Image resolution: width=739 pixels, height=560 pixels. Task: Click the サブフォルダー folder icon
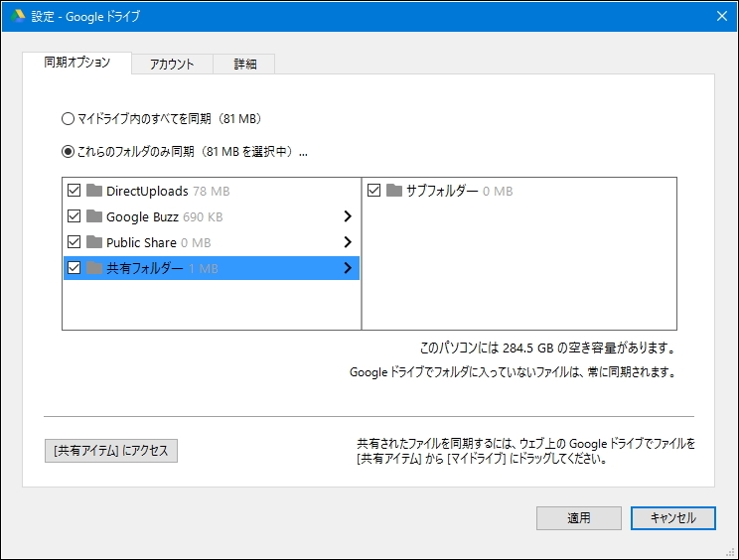[x=394, y=191]
